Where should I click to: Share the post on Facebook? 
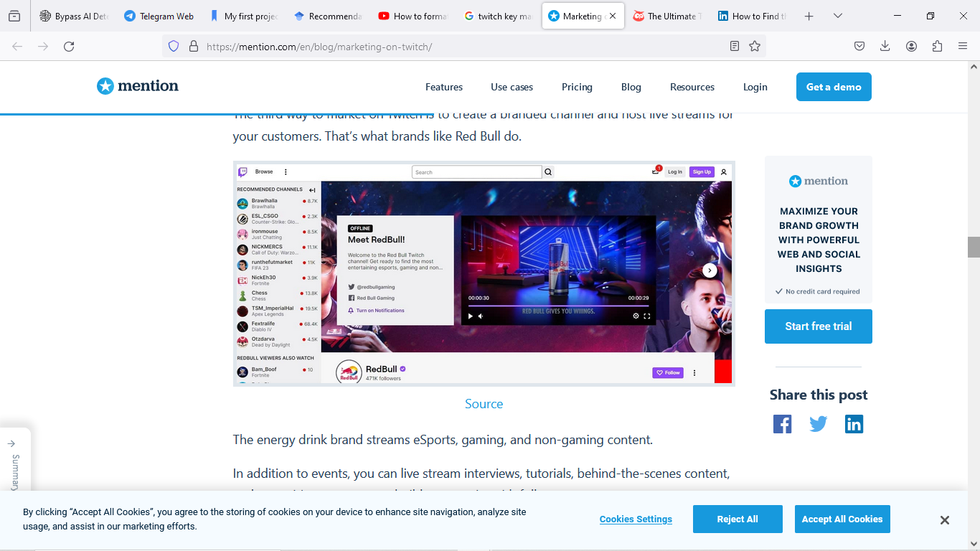(x=782, y=424)
